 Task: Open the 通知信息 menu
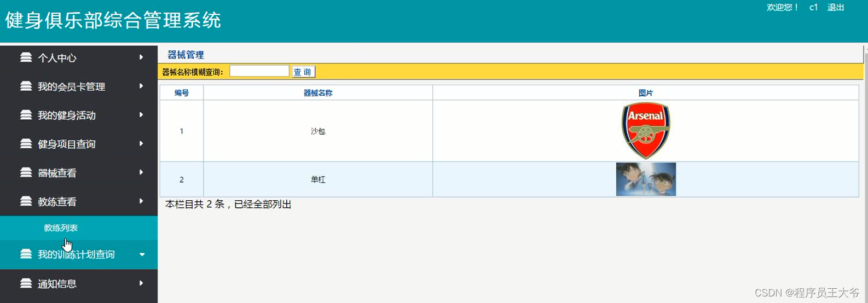click(79, 283)
